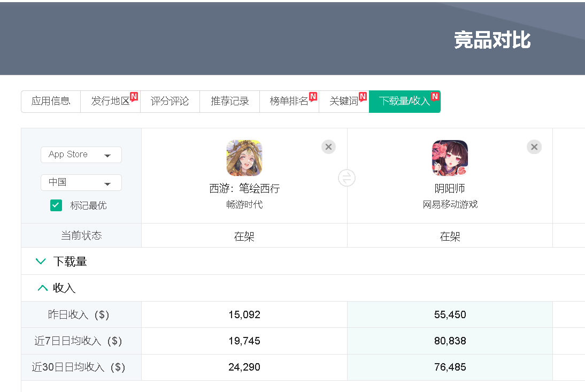This screenshot has height=392, width=585.
Task: Click publisher 网易移动游戏
Action: tap(450, 204)
